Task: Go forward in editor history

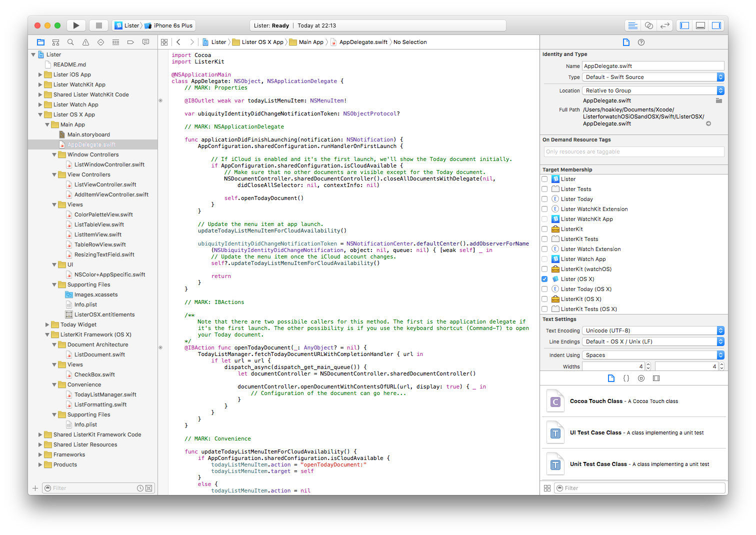Action: [192, 42]
